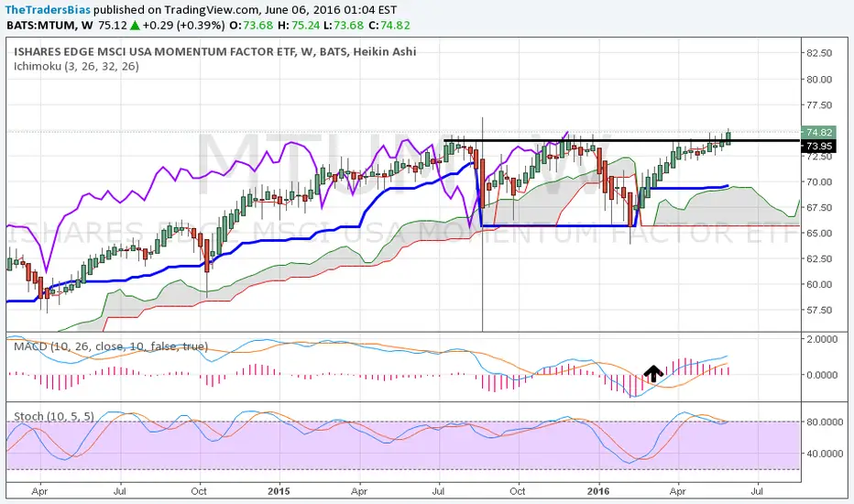Select the BATS:MTUM, W symbol label
This screenshot has width=854, height=504.
click(49, 25)
